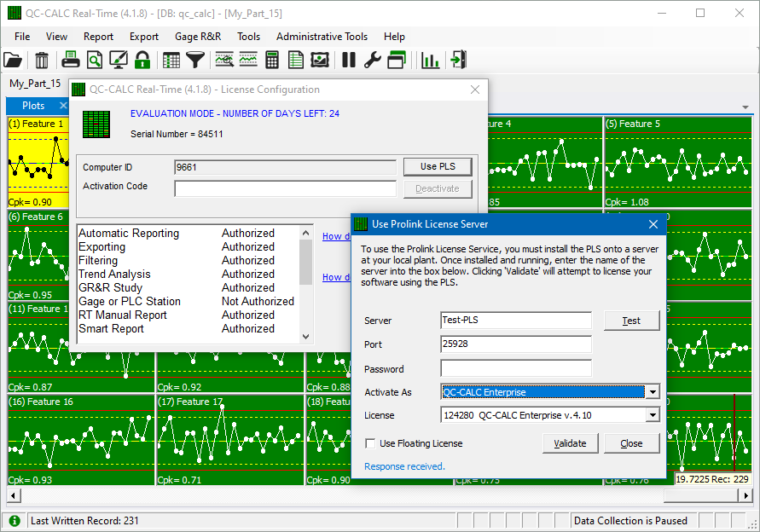This screenshot has width=760, height=532.
Task: Open the Export menu
Action: click(x=144, y=37)
